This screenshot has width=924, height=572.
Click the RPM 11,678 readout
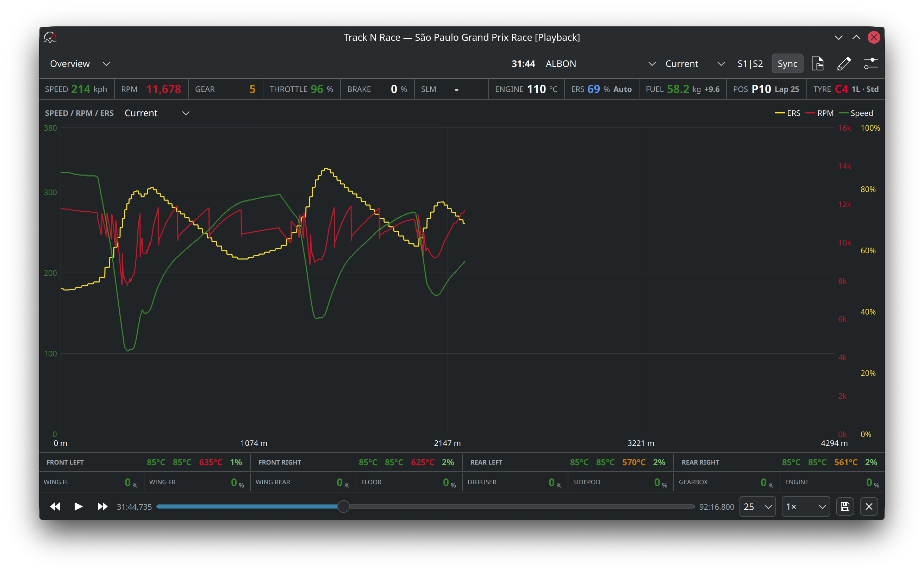click(x=151, y=89)
